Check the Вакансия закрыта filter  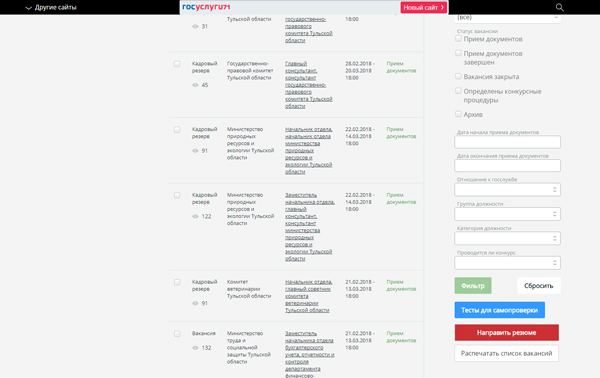point(458,76)
